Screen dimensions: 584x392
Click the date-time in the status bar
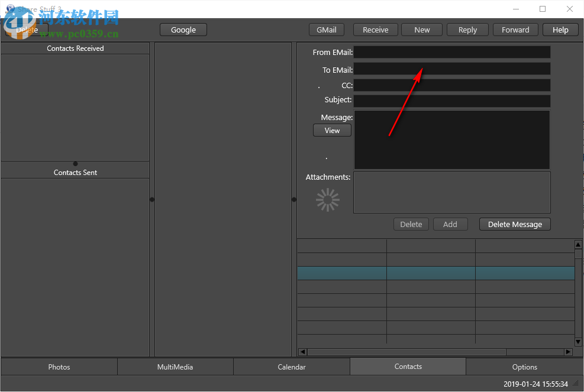click(x=535, y=384)
